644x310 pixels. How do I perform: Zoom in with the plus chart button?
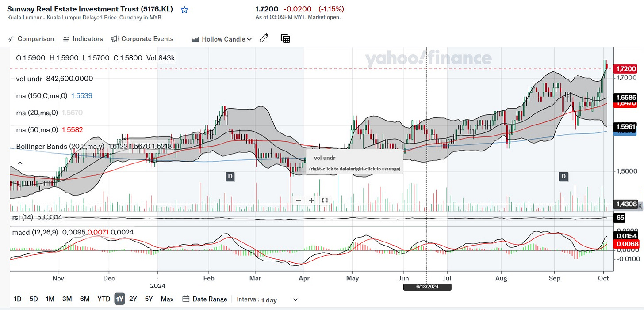(x=311, y=200)
